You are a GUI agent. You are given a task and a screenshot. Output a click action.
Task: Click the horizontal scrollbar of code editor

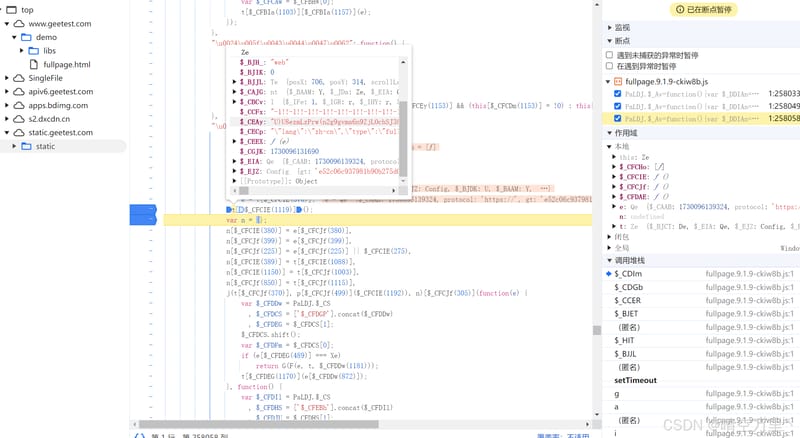[259, 424]
